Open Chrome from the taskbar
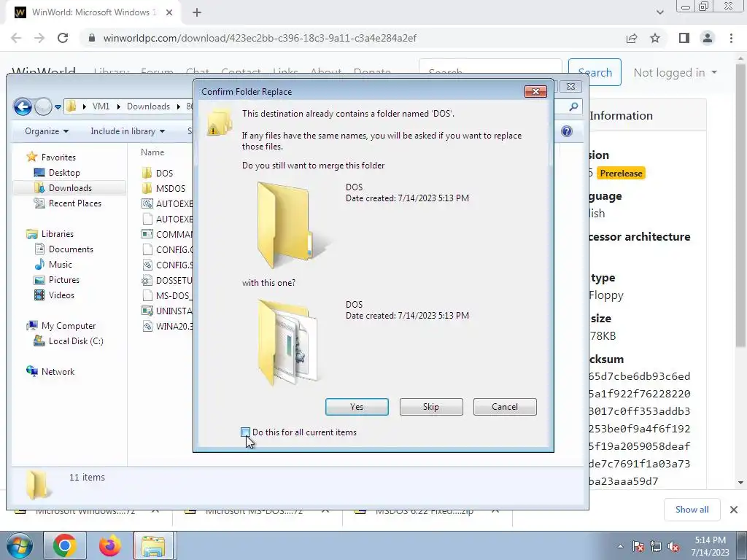Image resolution: width=747 pixels, height=560 pixels. (x=65, y=545)
